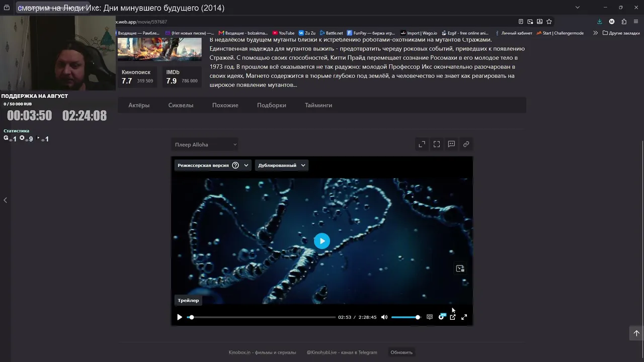Open the browser hamburger menu
Viewport: 644px width, 362px height.
coord(636,22)
